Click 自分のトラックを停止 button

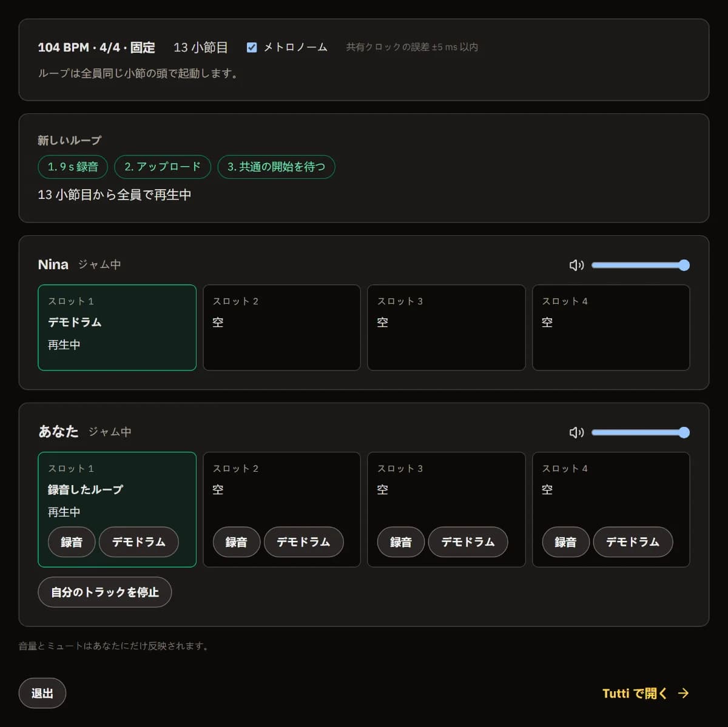pos(105,592)
